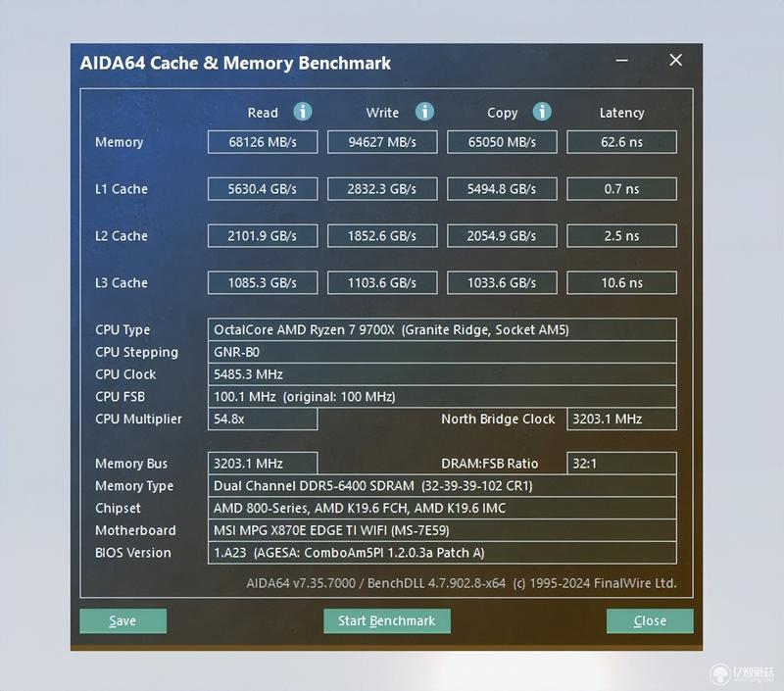The height and width of the screenshot is (691, 784).
Task: Click the CPU Type label
Action: 122,330
